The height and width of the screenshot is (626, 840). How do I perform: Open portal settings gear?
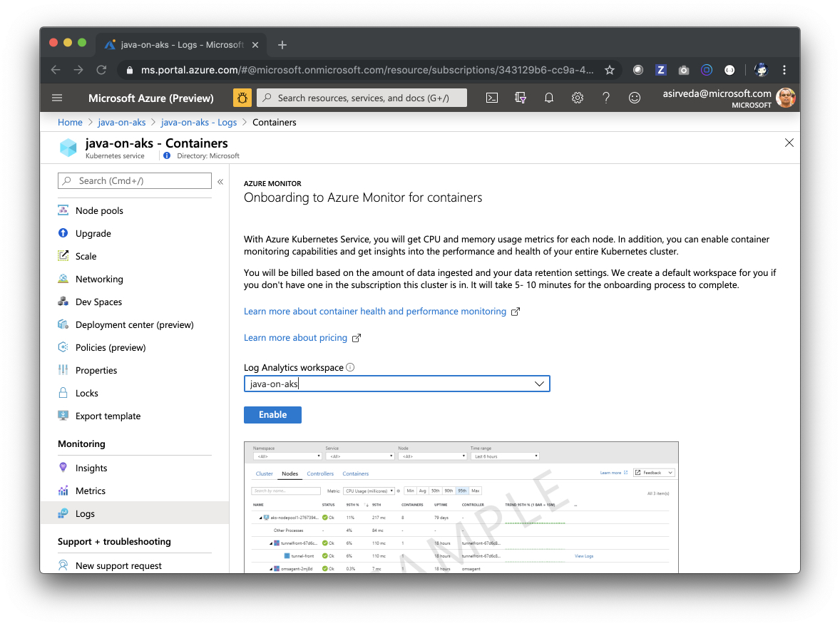click(577, 98)
